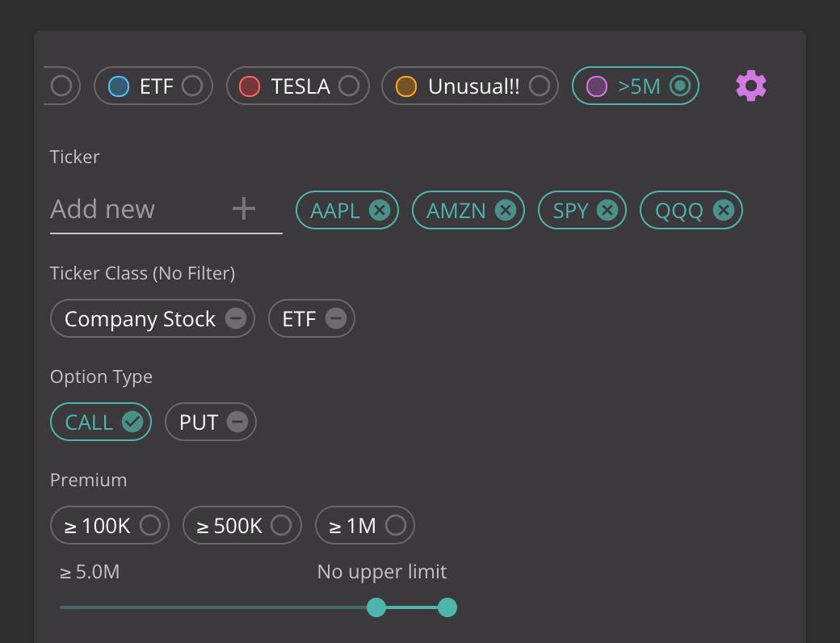840x643 pixels.
Task: Click the red color circle on the TESLA preset
Action: click(x=249, y=86)
